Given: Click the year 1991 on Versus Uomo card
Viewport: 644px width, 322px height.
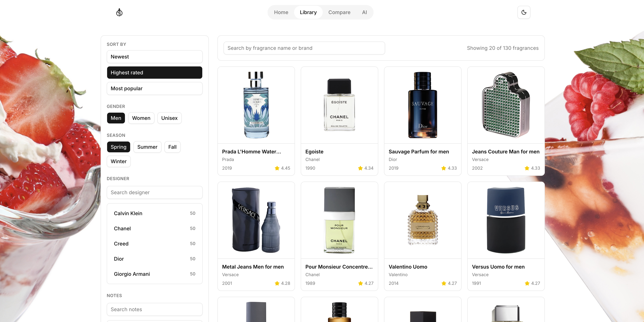Looking at the screenshot, I should (x=477, y=283).
